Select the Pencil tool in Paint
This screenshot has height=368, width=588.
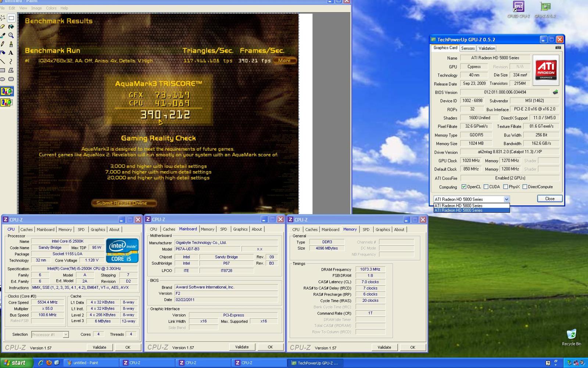tap(3, 44)
